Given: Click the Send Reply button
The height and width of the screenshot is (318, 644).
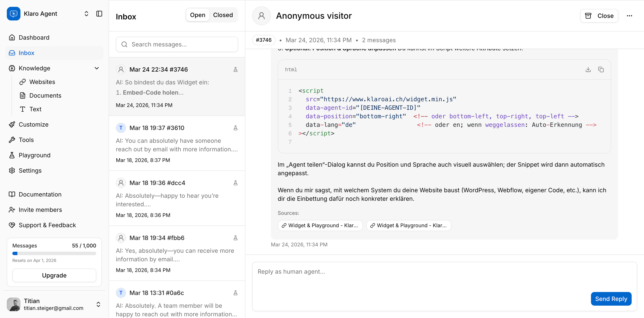Looking at the screenshot, I should (611, 299).
